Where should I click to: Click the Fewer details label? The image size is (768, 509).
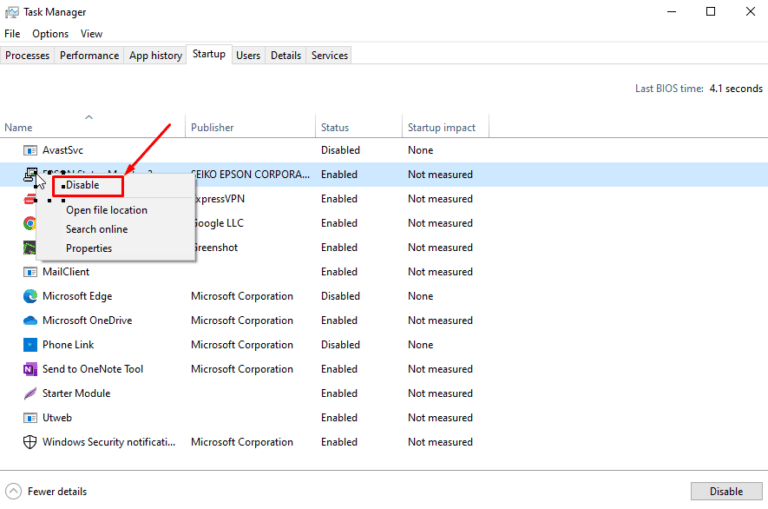click(x=57, y=491)
